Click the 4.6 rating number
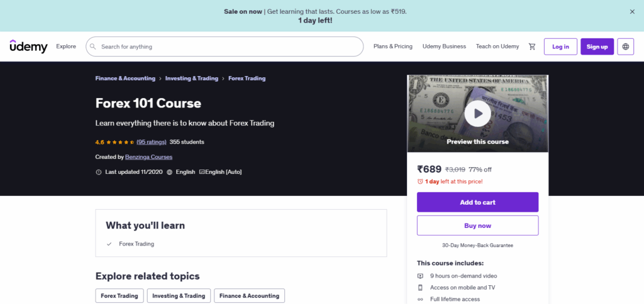 [100, 143]
